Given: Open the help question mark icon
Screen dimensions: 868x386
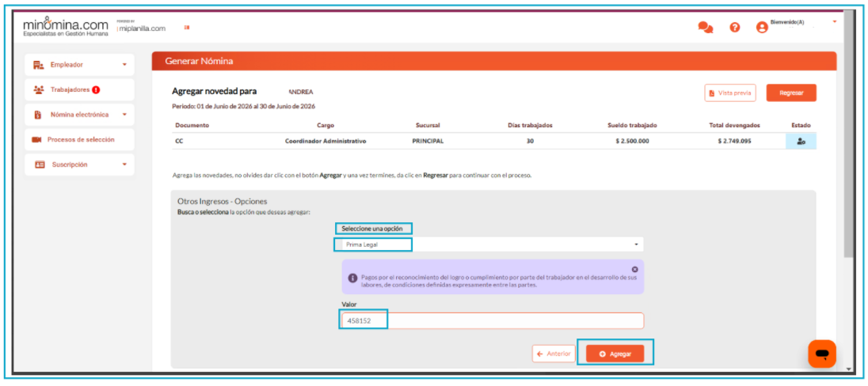Looking at the screenshot, I should point(735,27).
